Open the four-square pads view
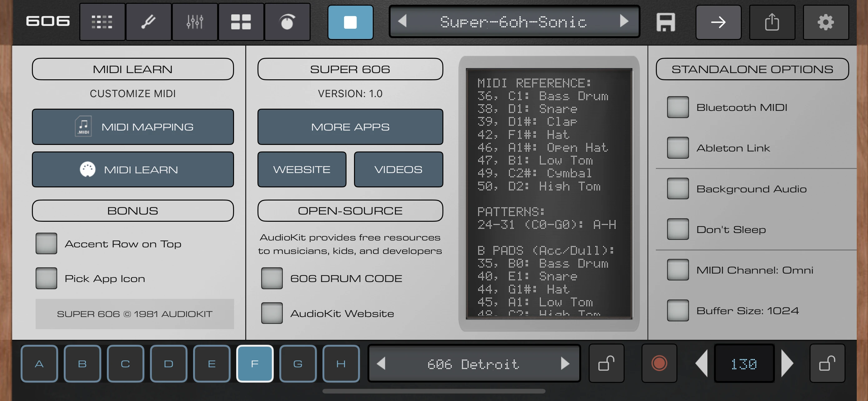868x401 pixels. (x=241, y=22)
